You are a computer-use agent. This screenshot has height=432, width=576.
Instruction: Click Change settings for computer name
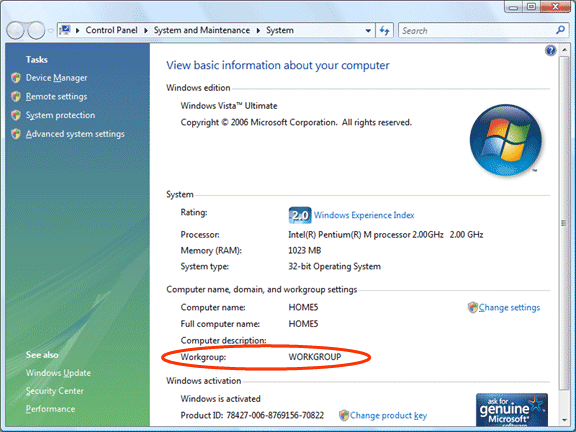tap(509, 307)
